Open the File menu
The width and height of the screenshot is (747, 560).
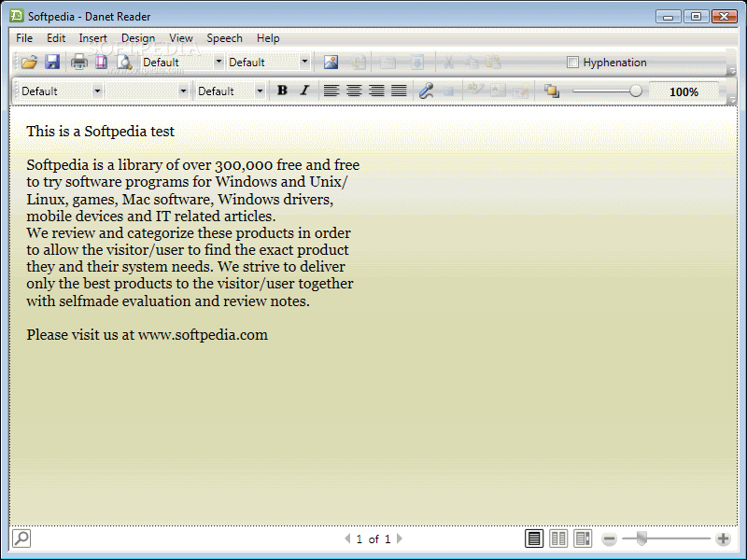coord(24,38)
